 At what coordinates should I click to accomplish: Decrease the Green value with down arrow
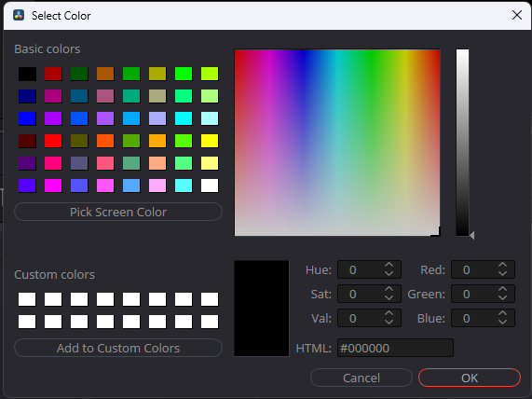coord(503,297)
